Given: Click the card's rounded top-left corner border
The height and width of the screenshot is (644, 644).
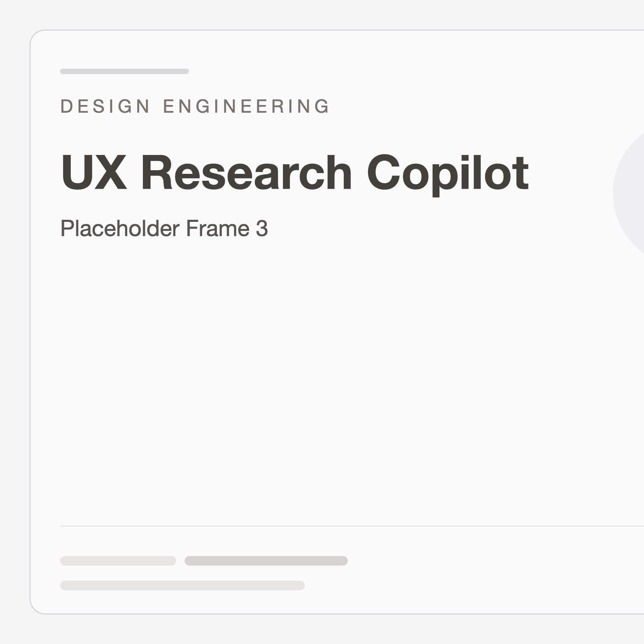Looking at the screenshot, I should [x=34, y=34].
